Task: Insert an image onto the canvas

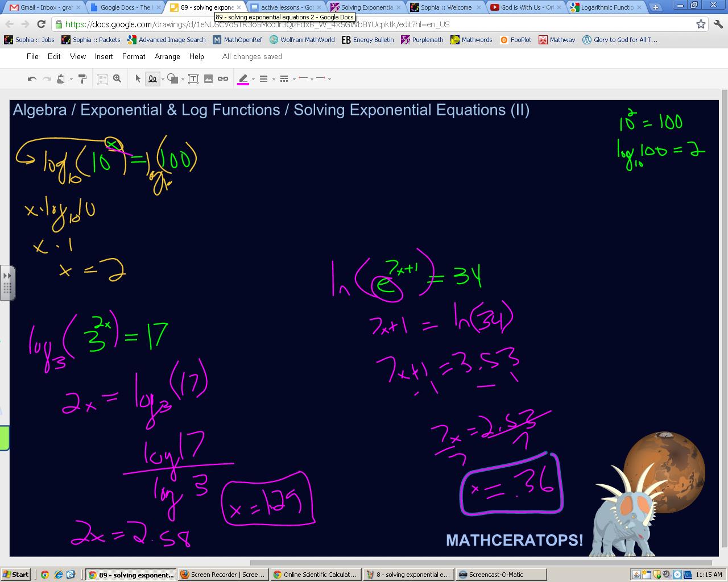Action: tap(208, 78)
